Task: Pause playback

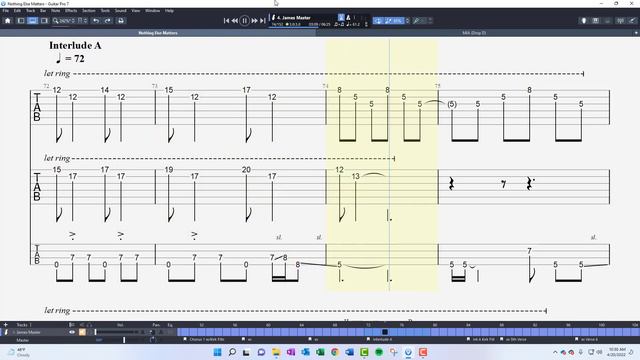Action: click(244, 21)
